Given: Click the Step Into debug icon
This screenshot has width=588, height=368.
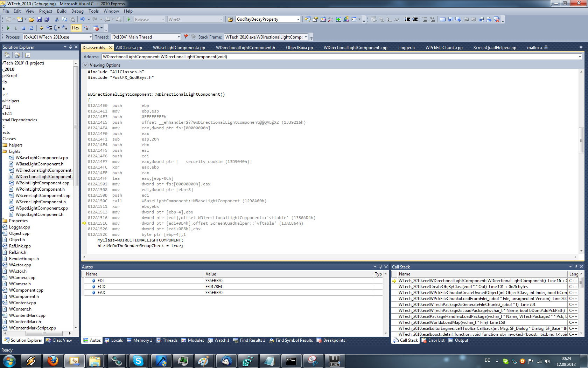Looking at the screenshot, I should (x=49, y=28).
